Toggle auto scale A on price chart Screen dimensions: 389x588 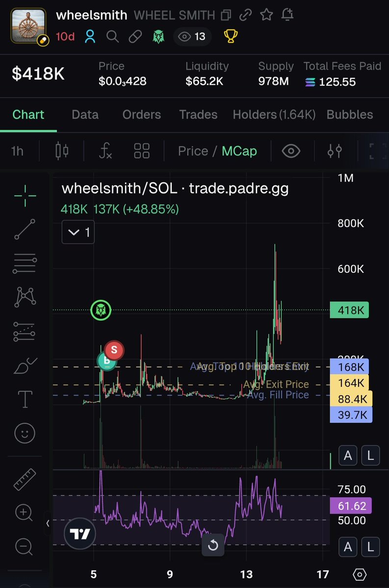coord(348,456)
